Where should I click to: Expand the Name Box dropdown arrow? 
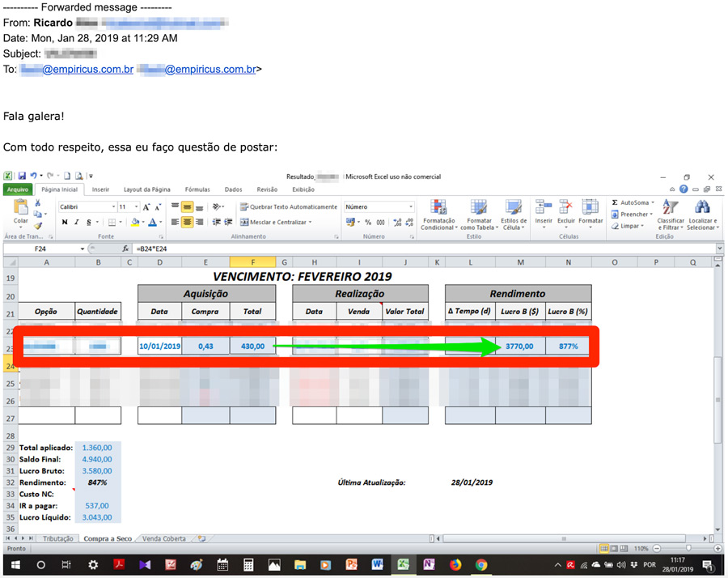pos(83,249)
